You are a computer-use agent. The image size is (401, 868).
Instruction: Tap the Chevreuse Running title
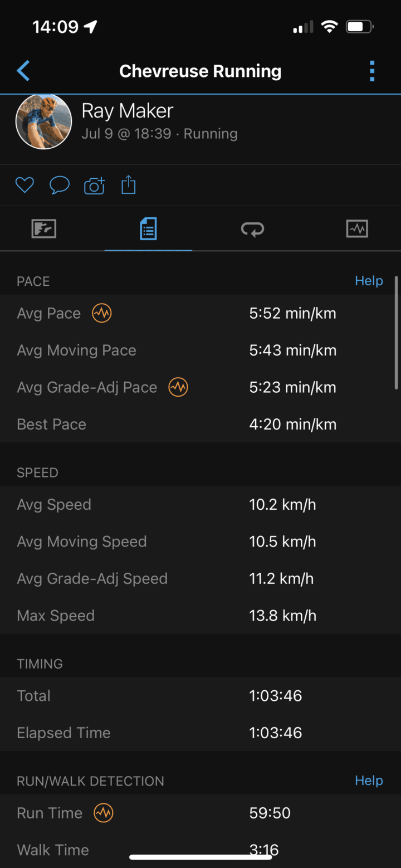point(200,71)
